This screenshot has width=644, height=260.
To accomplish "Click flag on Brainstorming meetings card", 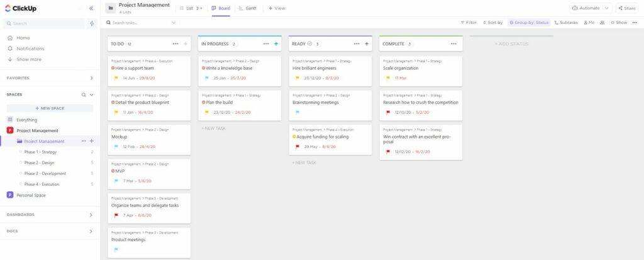I will pyautogui.click(x=297, y=112).
